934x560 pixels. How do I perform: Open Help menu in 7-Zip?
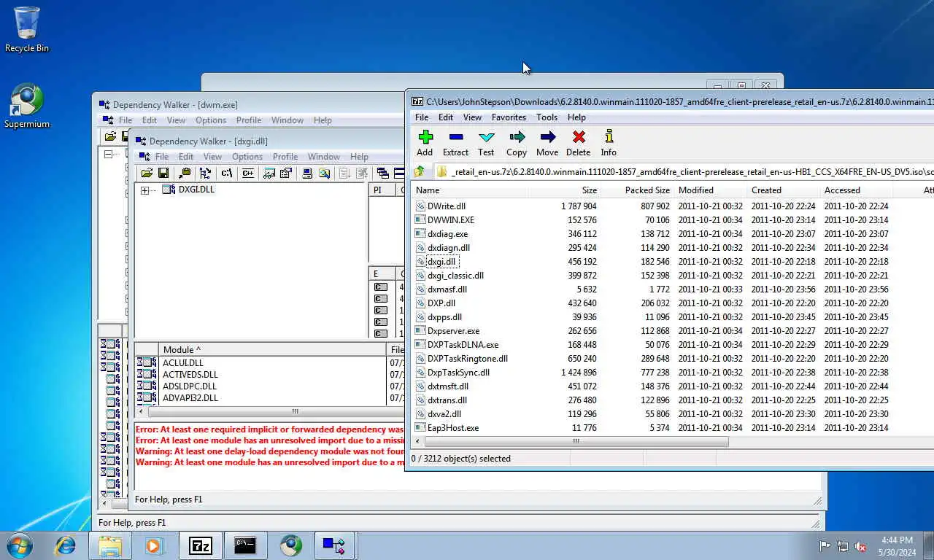[576, 117]
